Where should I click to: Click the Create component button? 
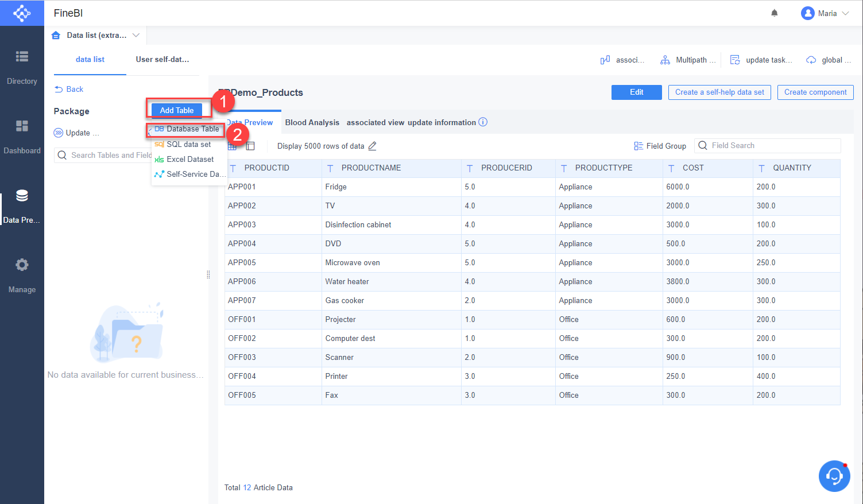[815, 92]
